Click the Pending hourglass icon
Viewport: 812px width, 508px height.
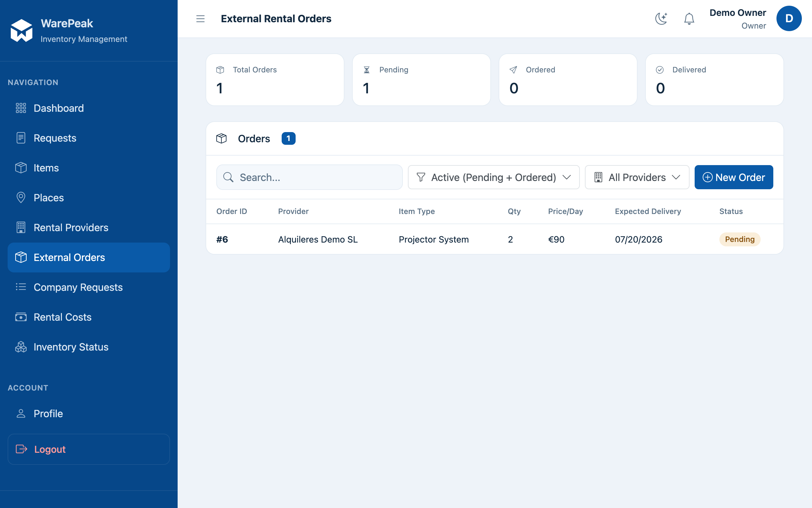coord(366,70)
